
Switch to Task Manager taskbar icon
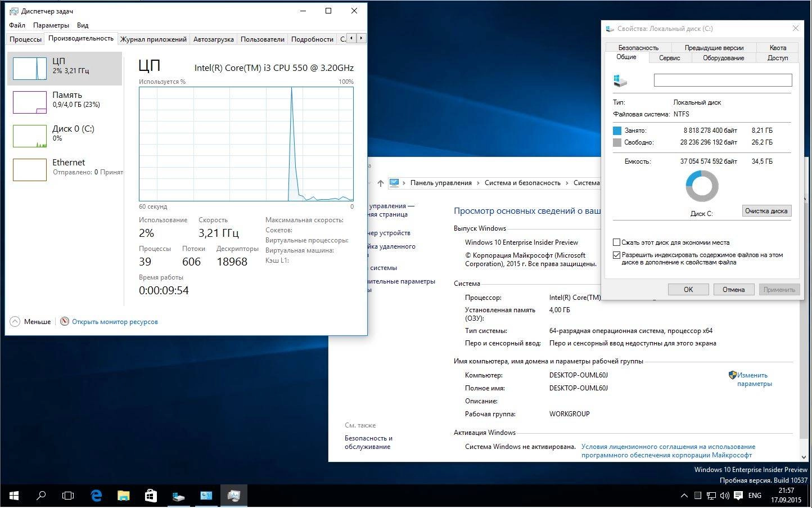coord(234,496)
